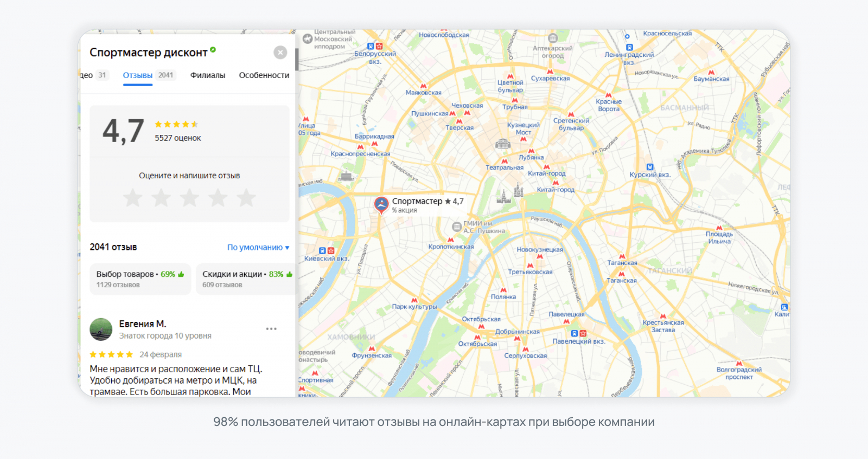Image resolution: width=868 pixels, height=459 pixels.
Task: Select the ГМИИ им. Пушкина museum icon
Action: (457, 227)
